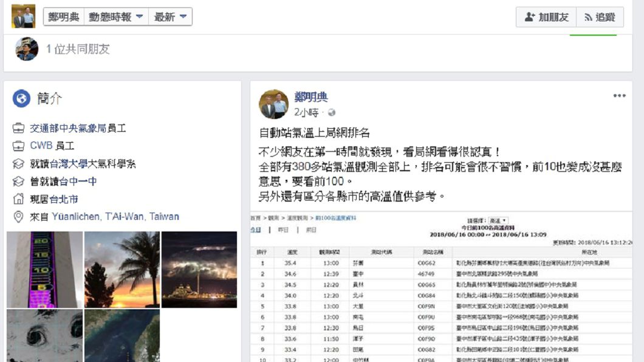The width and height of the screenshot is (644, 362).
Task: Open the CWB workplace link
Action: (x=41, y=146)
